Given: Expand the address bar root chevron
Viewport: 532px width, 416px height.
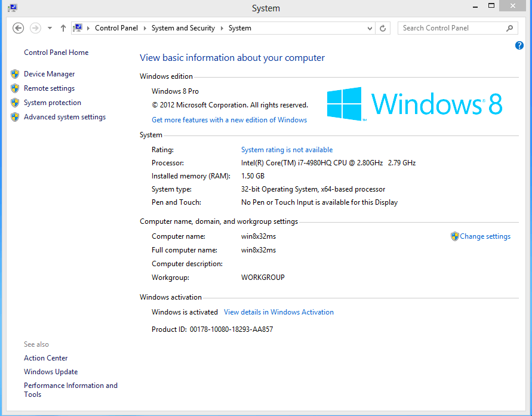Looking at the screenshot, I should (x=88, y=28).
